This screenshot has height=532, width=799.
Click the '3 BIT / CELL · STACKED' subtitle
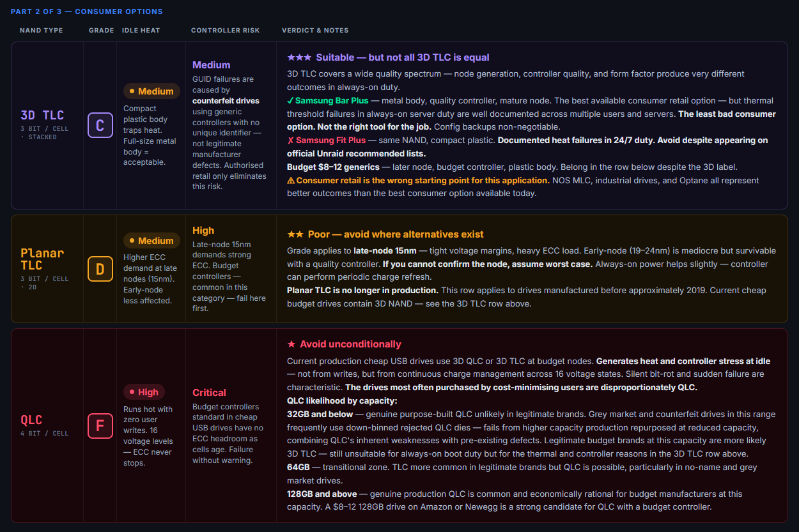click(44, 133)
